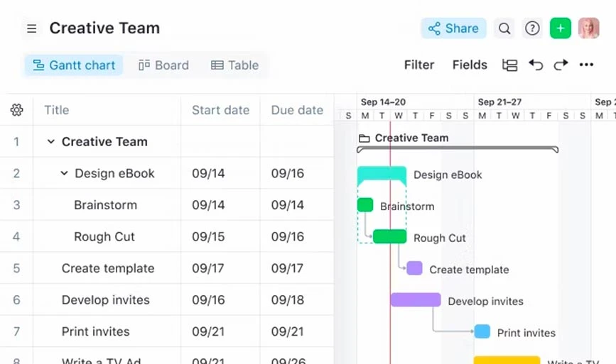This screenshot has width=616, height=364.
Task: Click the Share button
Action: [453, 28]
